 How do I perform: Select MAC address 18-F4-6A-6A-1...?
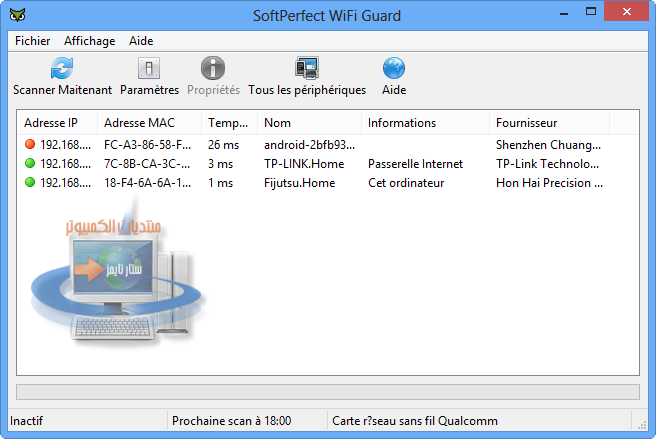(x=147, y=183)
